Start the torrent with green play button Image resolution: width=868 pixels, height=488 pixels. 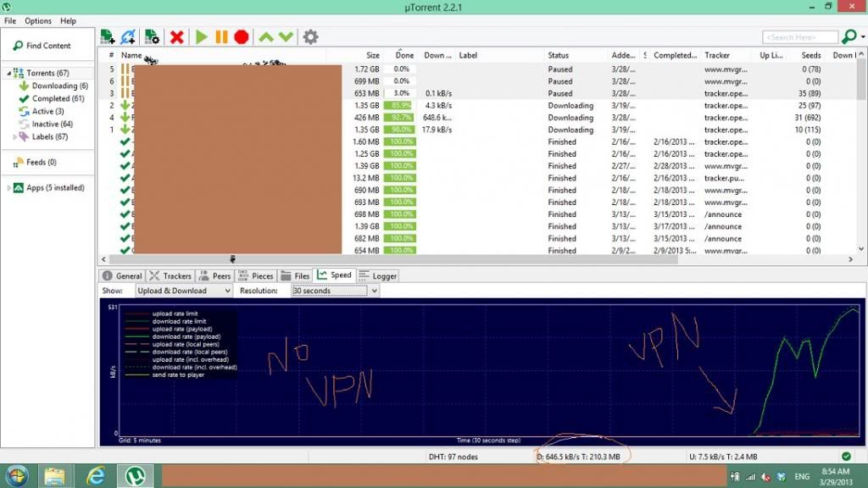tap(202, 37)
